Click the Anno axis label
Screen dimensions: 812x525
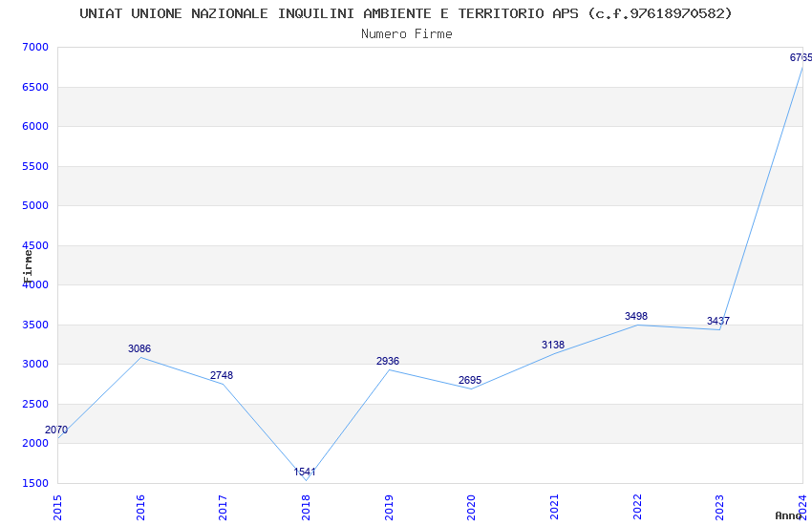[x=788, y=515]
